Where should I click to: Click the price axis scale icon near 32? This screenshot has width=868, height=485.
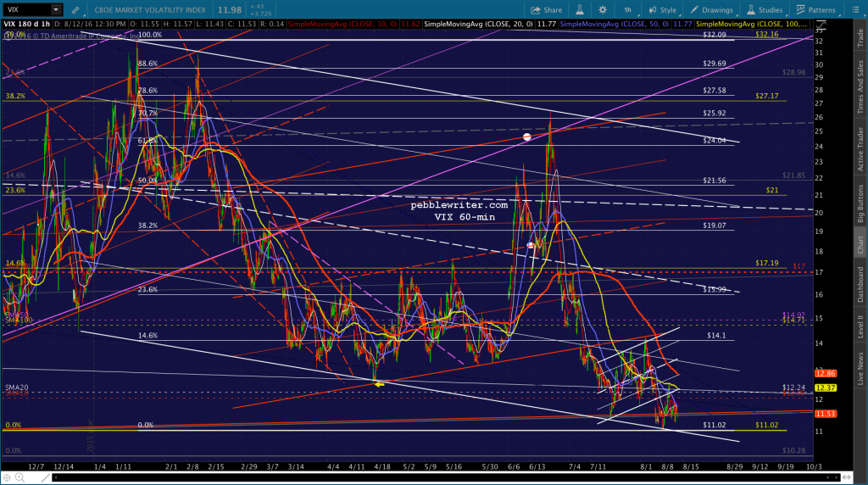pos(821,25)
